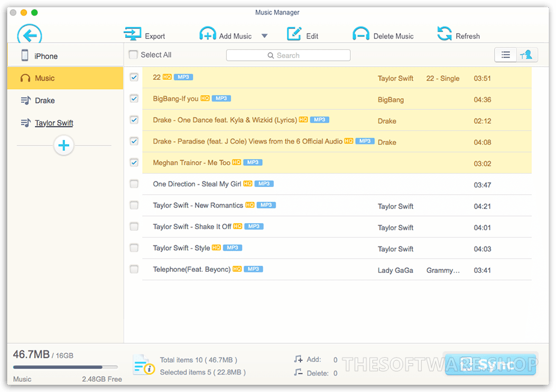Click album 22 - Single
The height and width of the screenshot is (392, 556).
point(443,78)
